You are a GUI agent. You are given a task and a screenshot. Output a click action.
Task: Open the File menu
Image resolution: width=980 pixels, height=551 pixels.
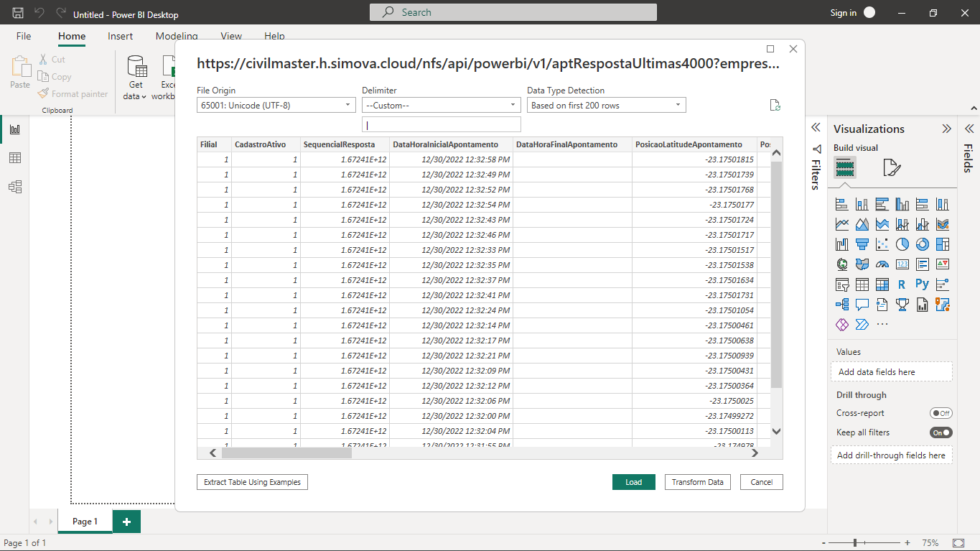pos(24,36)
